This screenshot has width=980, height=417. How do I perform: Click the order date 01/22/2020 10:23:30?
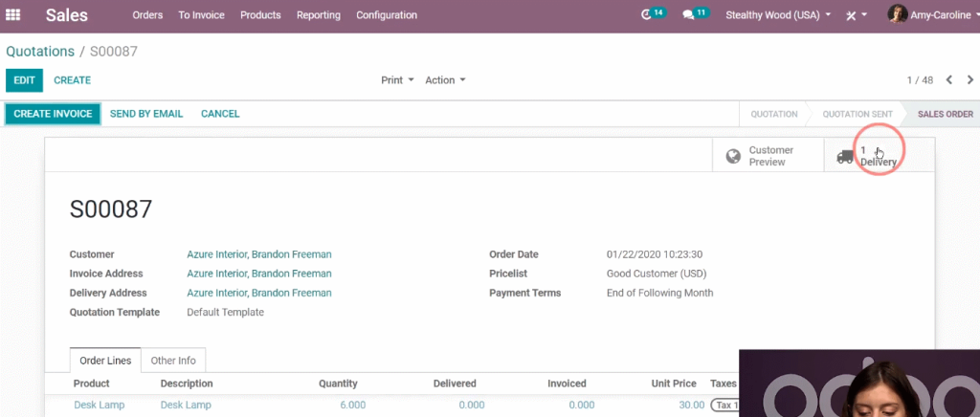tap(655, 254)
